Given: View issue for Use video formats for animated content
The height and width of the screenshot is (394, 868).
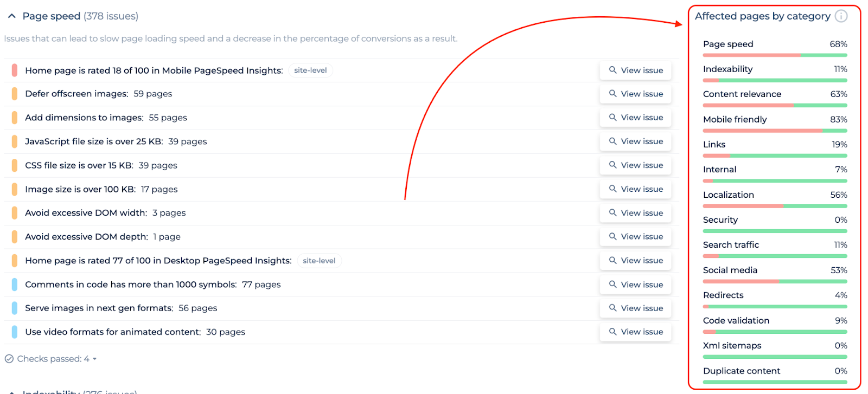Looking at the screenshot, I should tap(635, 332).
